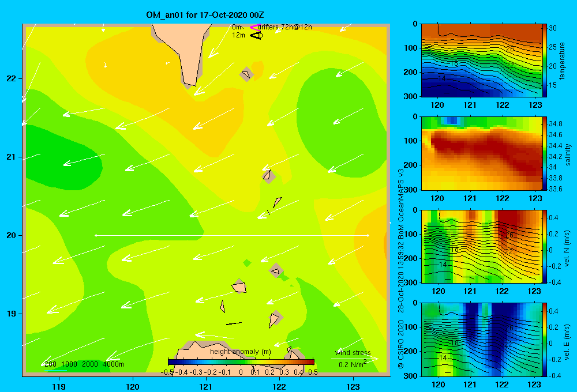Screen dimensions: 577x392
Task: Click the vel. N color scale bar
Action: click(x=545, y=247)
